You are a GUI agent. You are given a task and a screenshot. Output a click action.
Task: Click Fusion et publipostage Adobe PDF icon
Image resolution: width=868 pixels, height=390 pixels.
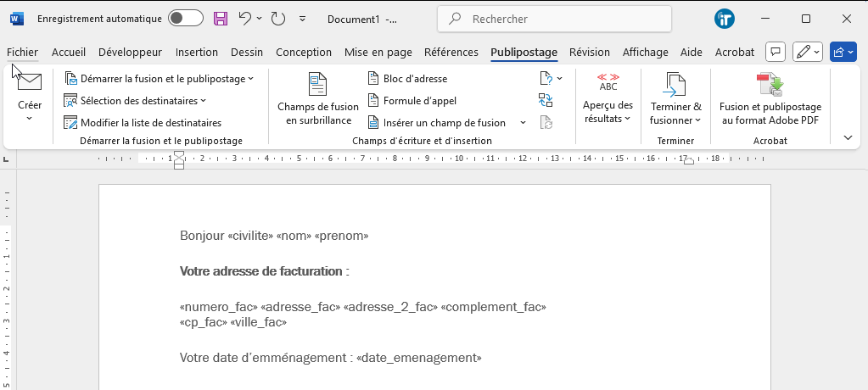pyautogui.click(x=770, y=85)
